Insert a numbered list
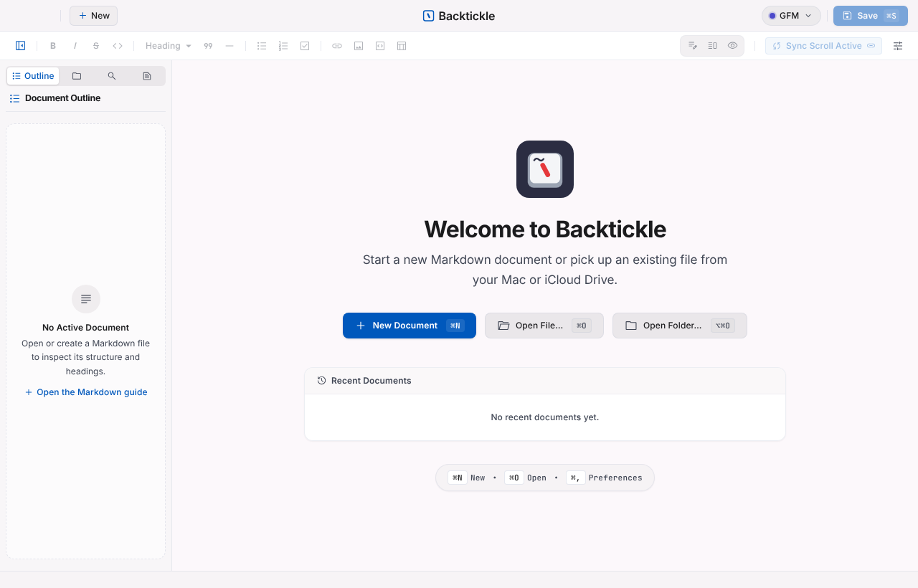The height and width of the screenshot is (588, 918). [x=283, y=46]
